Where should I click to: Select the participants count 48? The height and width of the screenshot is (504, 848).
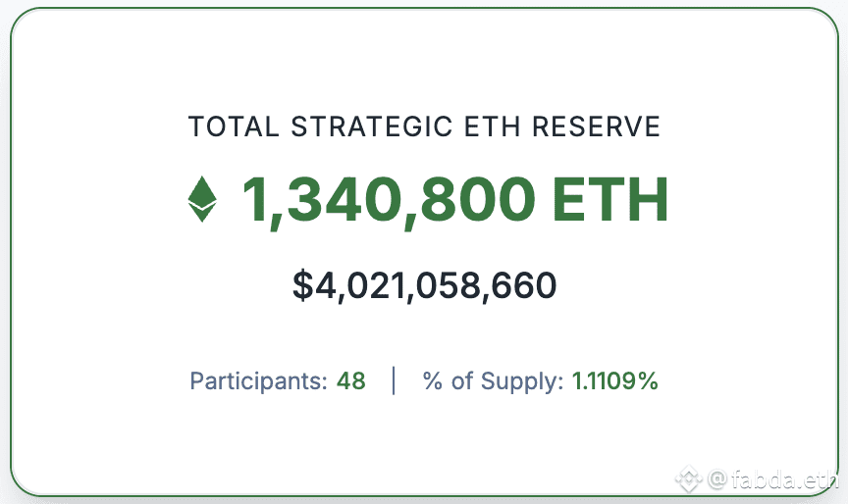pos(351,380)
